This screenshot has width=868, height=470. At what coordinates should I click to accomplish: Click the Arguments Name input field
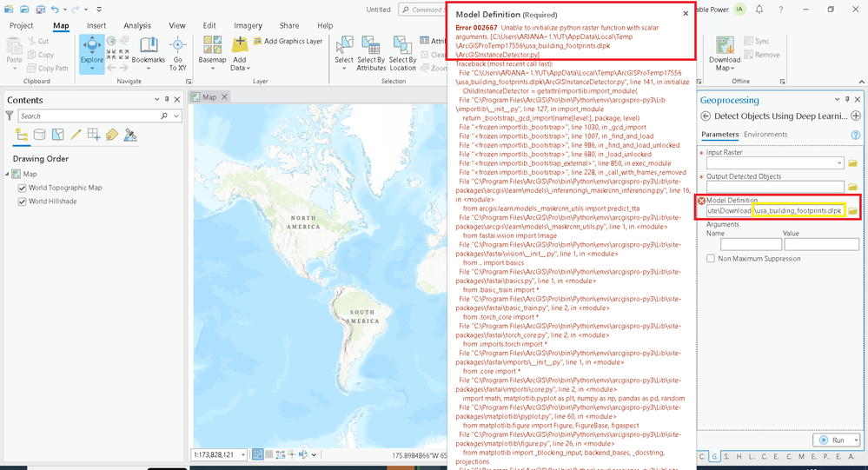click(x=752, y=243)
